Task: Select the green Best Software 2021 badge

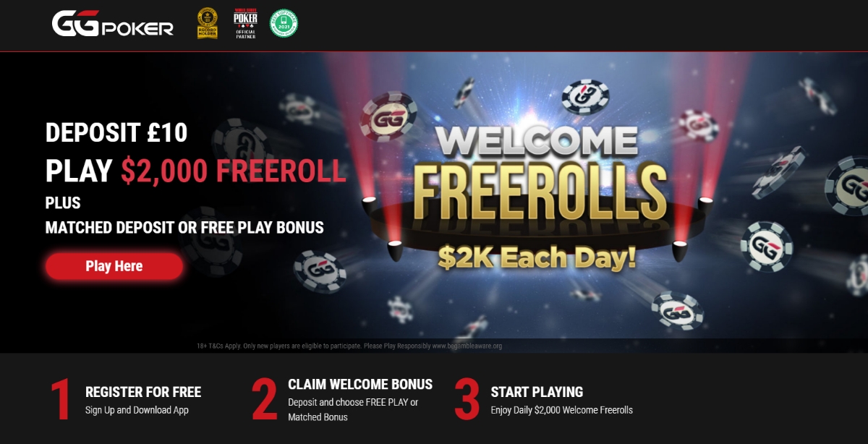Action: coord(284,23)
